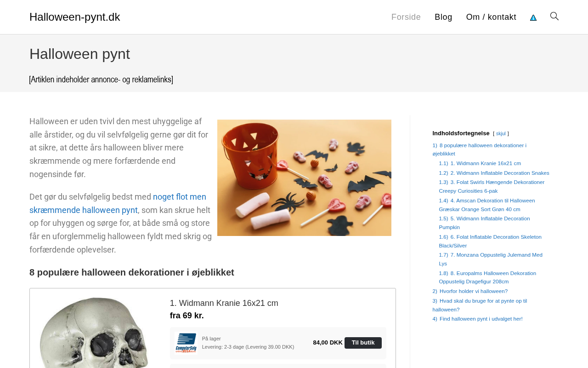Jump to Find halloween pynt i udvalget section
Viewport: 588px width, 368px height.
tap(477, 319)
